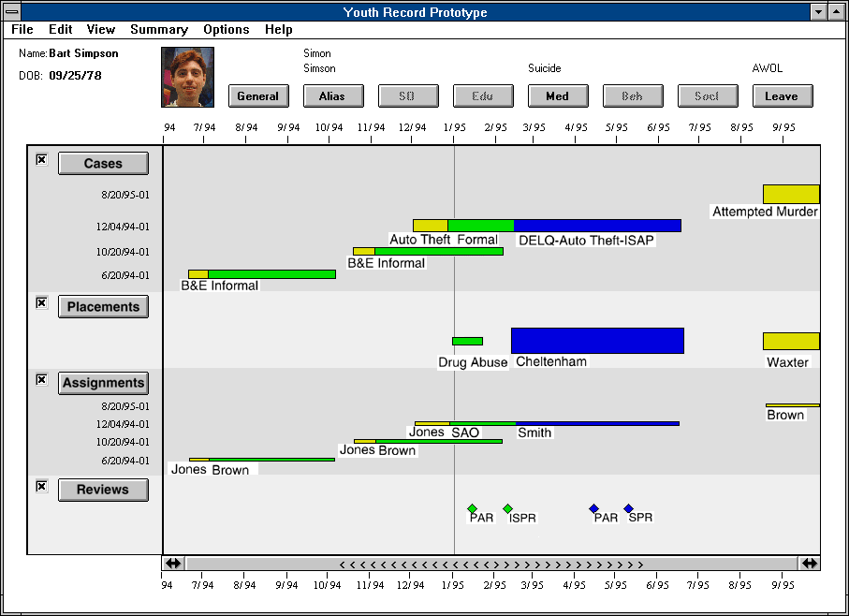Select the blue Cheltenham placement bar
Screen dimensions: 849x616
click(x=597, y=341)
